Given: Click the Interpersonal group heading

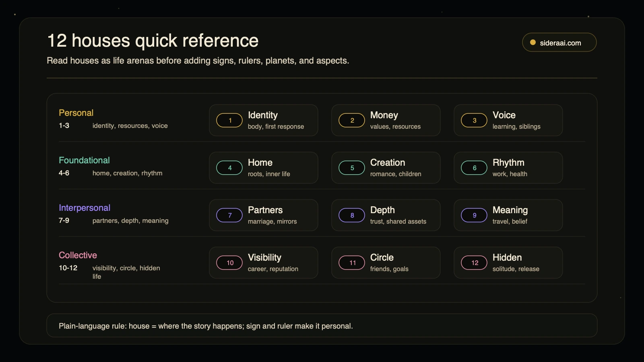Looking at the screenshot, I should pyautogui.click(x=85, y=208).
